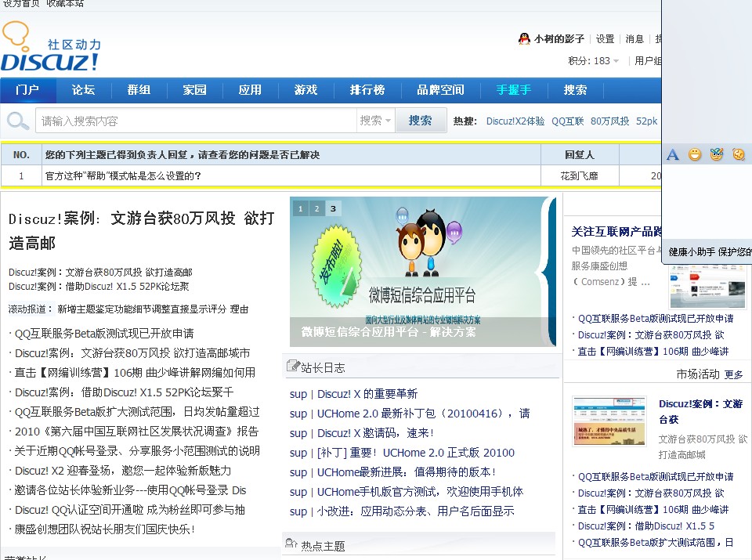Open author sup link before UCHome 2.0 最新补丁包
The height and width of the screenshot is (560, 752).
(x=298, y=414)
